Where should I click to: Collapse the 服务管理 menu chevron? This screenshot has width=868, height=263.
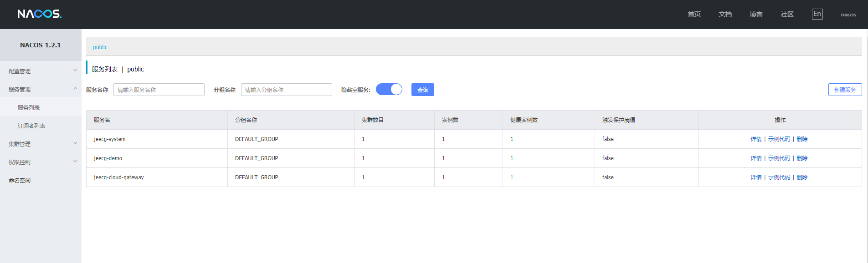coord(75,89)
